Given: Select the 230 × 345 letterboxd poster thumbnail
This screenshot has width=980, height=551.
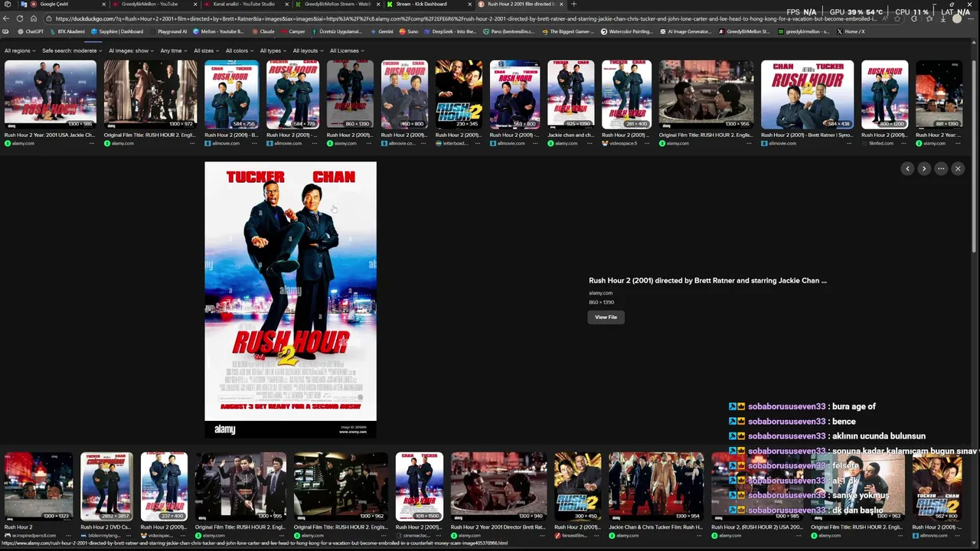Looking at the screenshot, I should [459, 94].
